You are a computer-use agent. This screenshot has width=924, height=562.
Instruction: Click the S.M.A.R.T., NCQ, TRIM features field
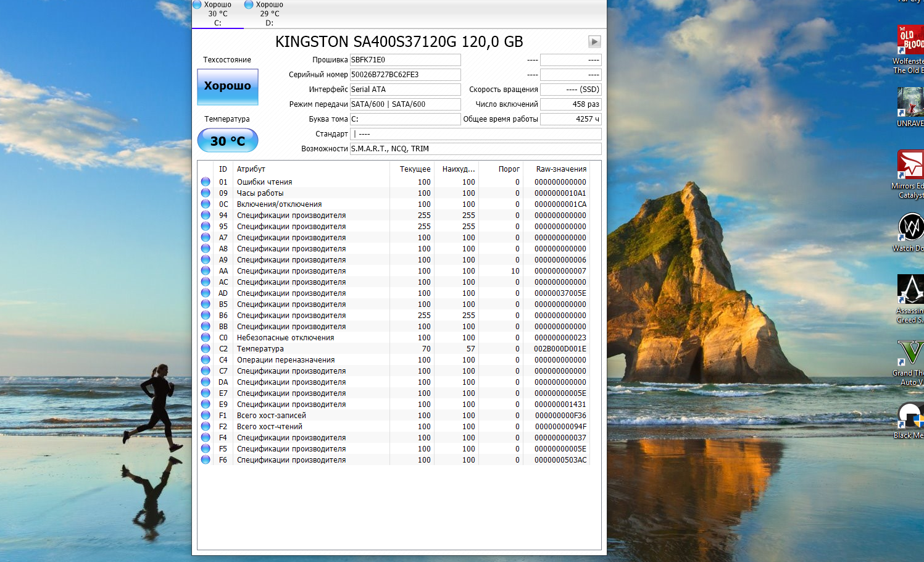point(475,149)
